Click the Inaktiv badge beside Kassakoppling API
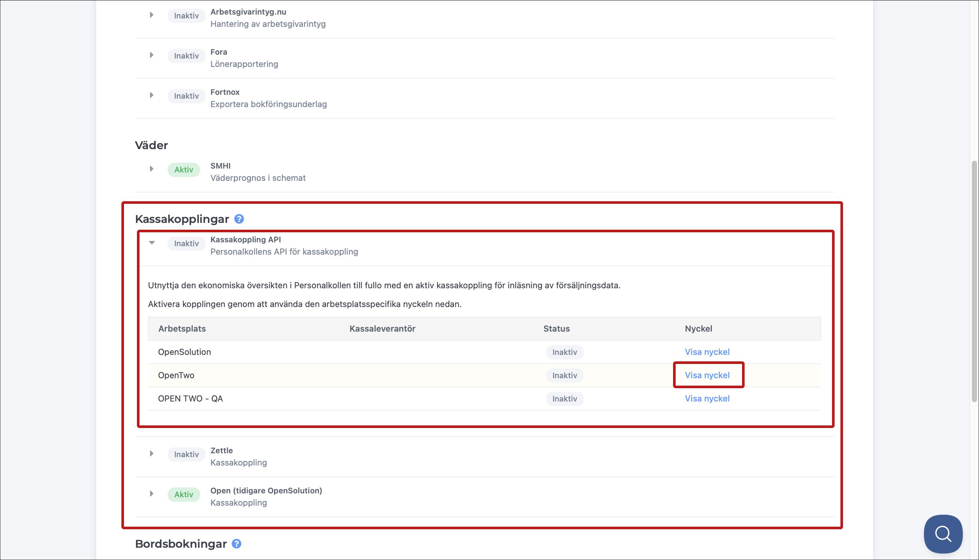 click(x=186, y=244)
